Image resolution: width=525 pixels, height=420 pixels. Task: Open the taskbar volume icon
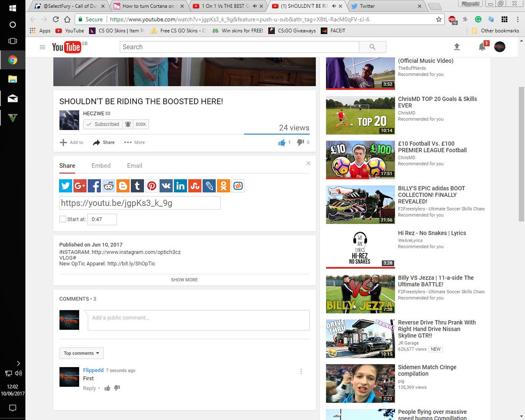coord(18,373)
